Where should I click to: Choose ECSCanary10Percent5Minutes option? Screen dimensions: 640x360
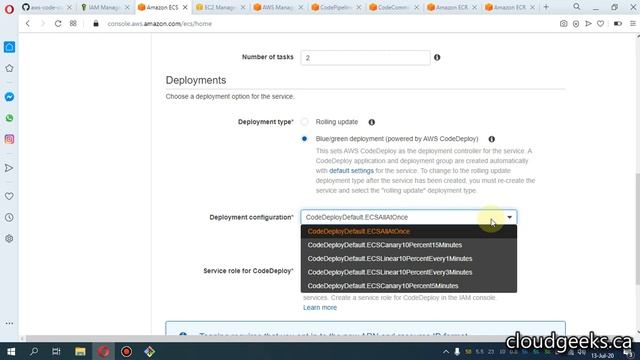[409, 286]
